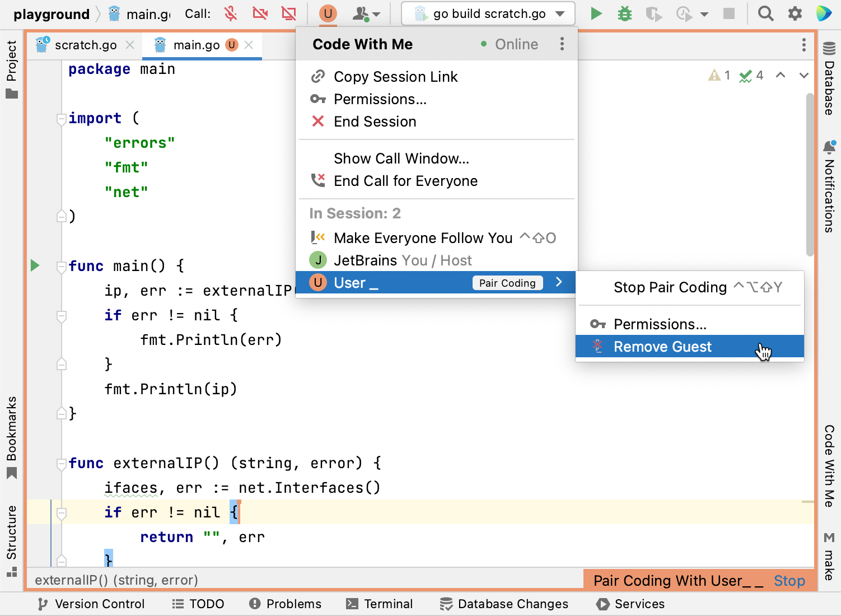Click the Debug bug icon
The width and height of the screenshot is (841, 616).
pos(624,13)
